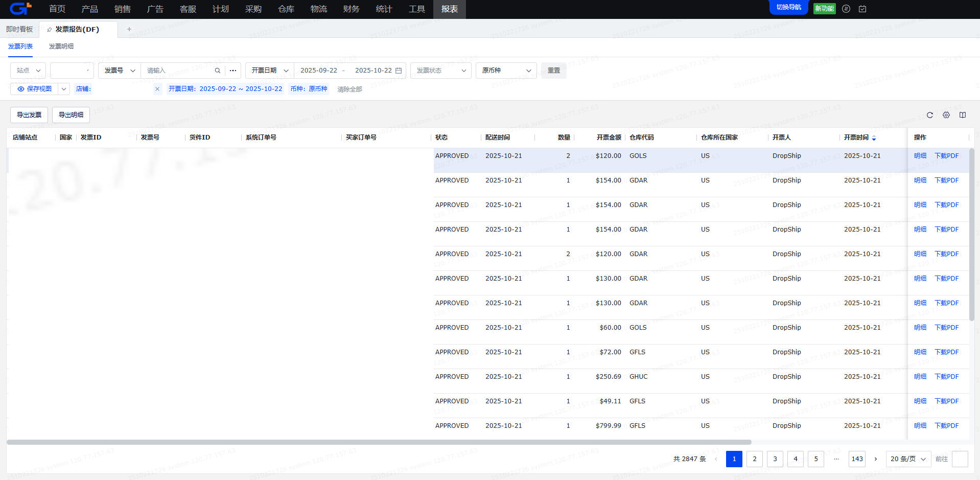Click the add new tab plus icon

129,29
